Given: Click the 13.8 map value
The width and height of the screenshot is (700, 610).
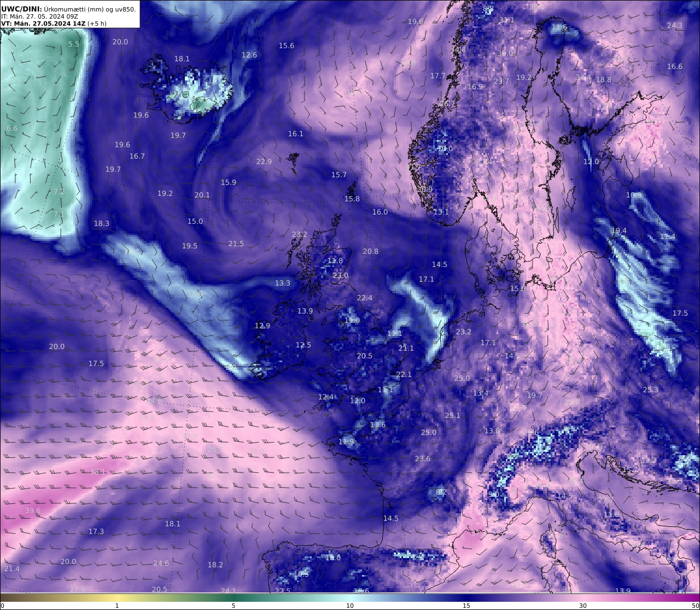Looking at the screenshot, I should [x=492, y=431].
